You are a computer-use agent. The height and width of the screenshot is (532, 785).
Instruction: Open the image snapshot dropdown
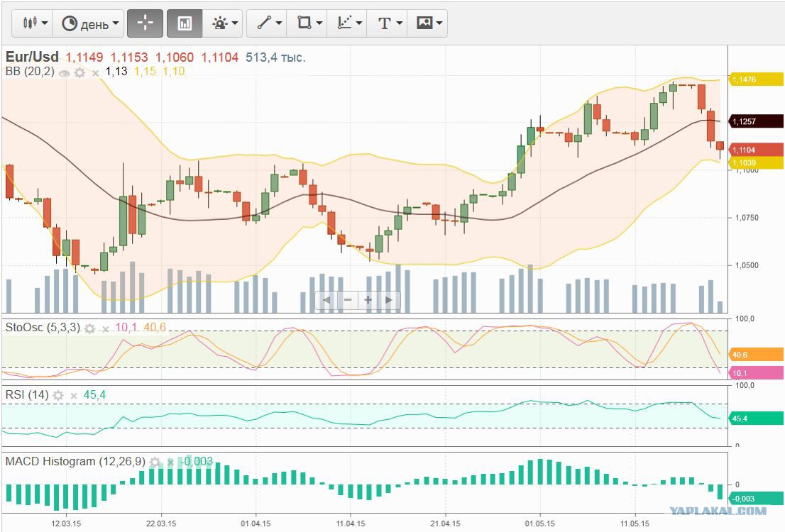[427, 23]
